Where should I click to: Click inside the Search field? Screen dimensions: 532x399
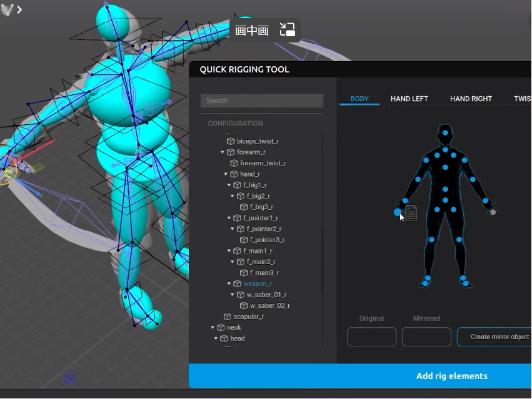coord(261,101)
